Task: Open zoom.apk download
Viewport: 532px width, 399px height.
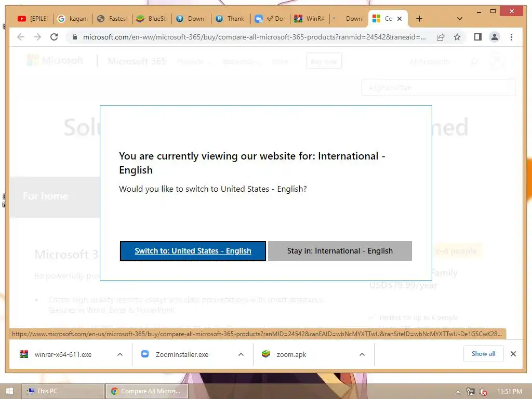Action: coord(291,354)
